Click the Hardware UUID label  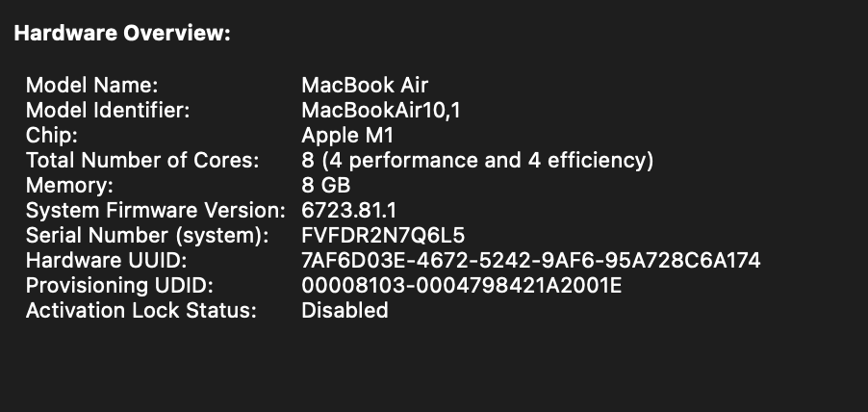click(105, 260)
